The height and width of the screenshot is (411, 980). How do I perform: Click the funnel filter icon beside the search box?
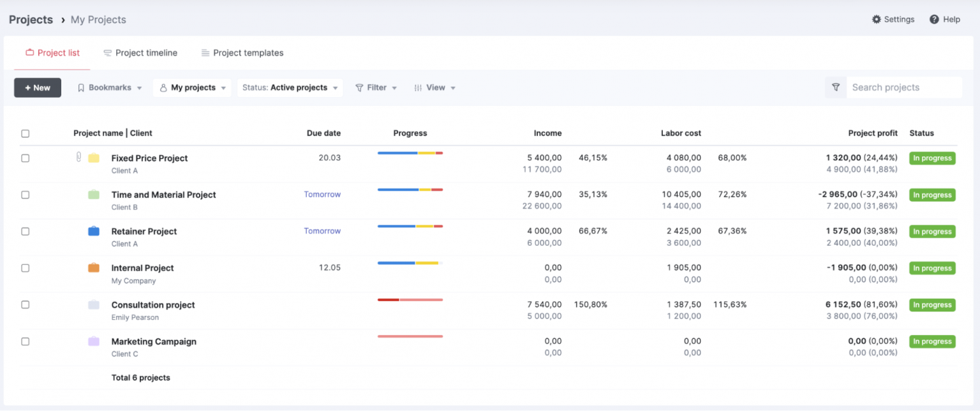[x=836, y=87]
